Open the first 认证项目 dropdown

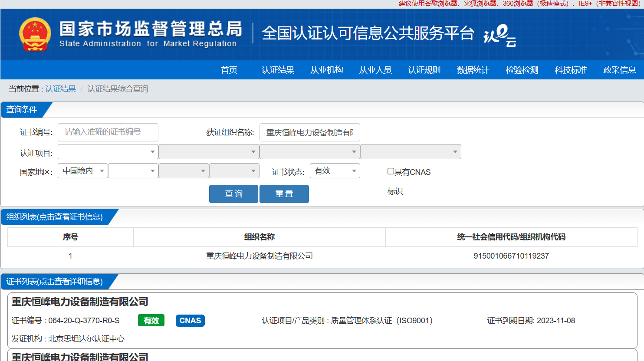coord(108,152)
